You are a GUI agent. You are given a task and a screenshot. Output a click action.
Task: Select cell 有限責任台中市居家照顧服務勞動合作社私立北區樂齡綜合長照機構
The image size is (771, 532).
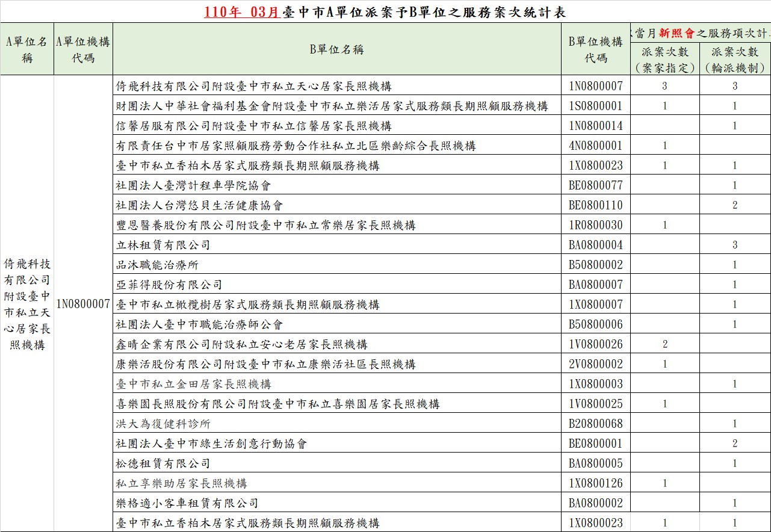(337, 146)
